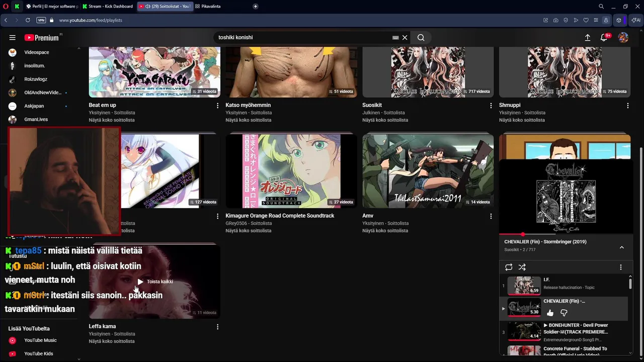
Task: Dislike the CHEVALIER track with thumbs down
Action: [x=564, y=313]
